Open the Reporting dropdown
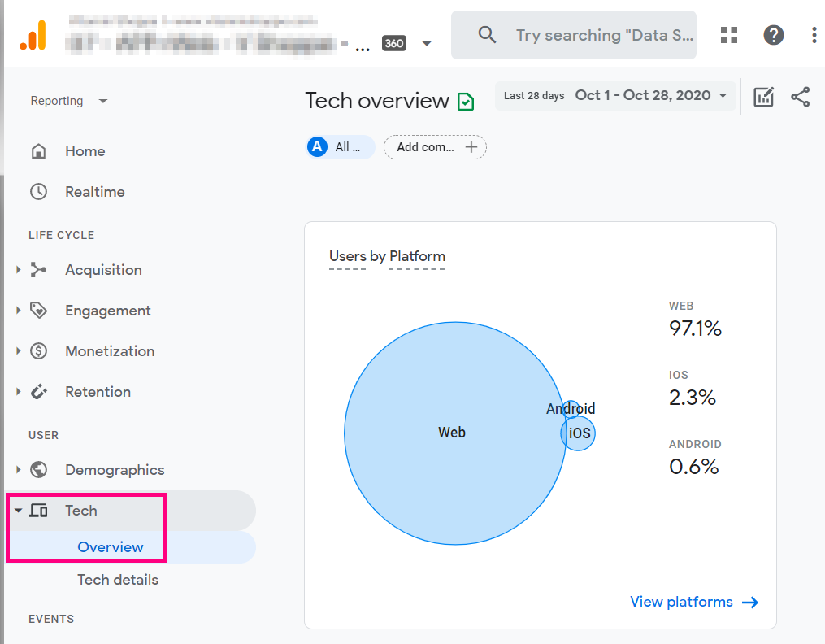The image size is (825, 644). pos(68,101)
